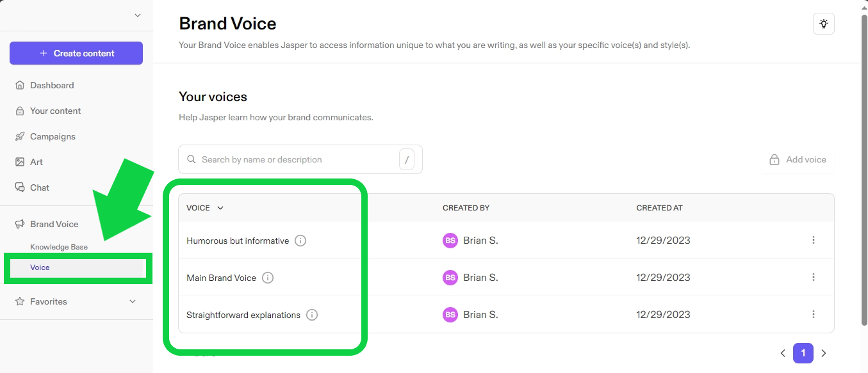Click the Add voice button
868x373 pixels.
[x=798, y=159]
